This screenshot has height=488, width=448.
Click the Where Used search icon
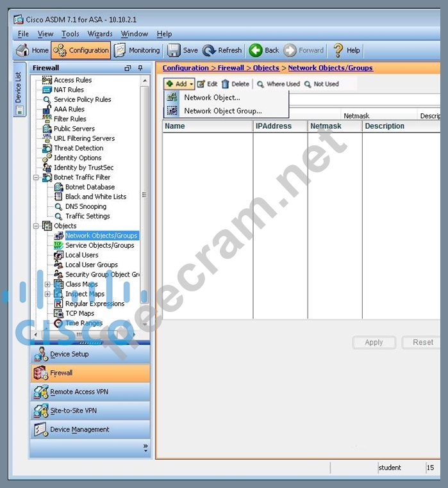coord(261,84)
